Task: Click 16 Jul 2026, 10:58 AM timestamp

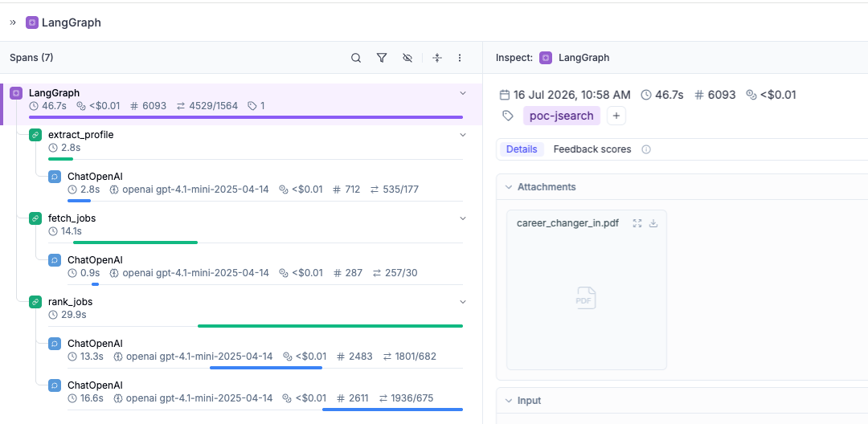Action: (x=572, y=95)
